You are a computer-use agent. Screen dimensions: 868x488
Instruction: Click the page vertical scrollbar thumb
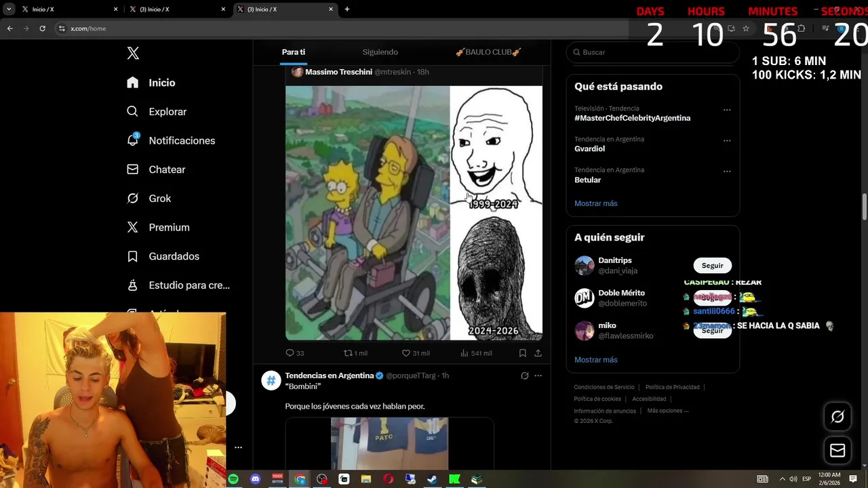point(865,207)
